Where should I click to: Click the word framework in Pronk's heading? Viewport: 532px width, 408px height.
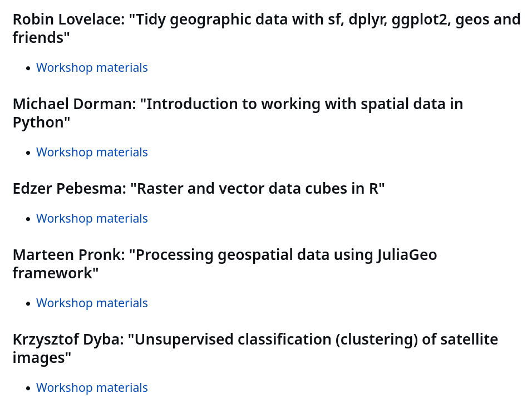52,273
